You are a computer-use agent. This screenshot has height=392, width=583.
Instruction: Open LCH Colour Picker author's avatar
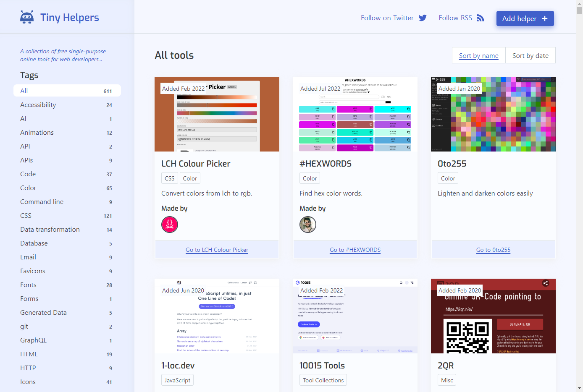170,225
